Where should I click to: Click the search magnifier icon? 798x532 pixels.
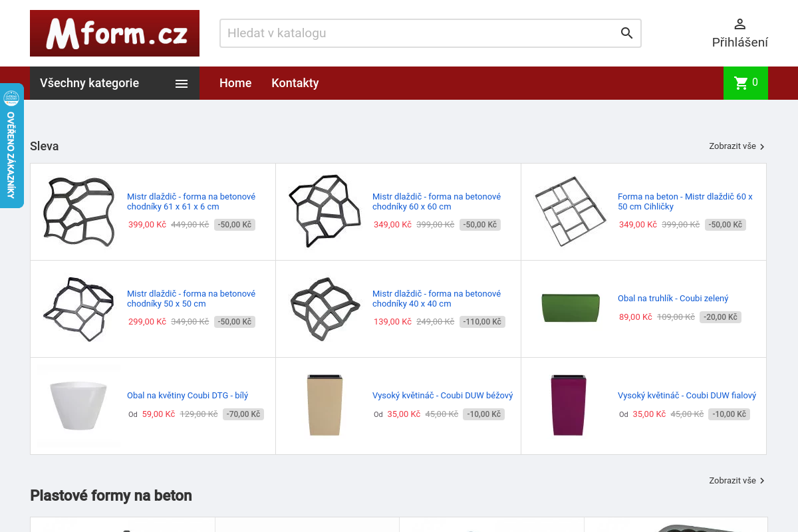click(x=626, y=33)
